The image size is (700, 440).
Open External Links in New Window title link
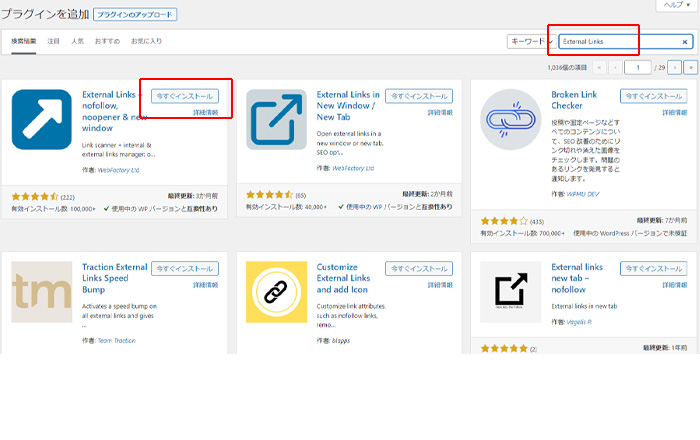point(348,106)
